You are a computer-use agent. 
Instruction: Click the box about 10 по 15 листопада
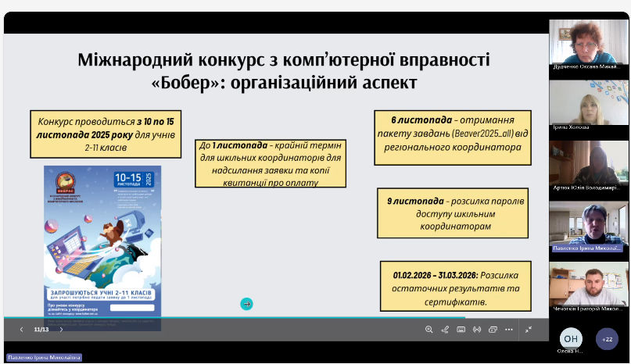click(x=106, y=134)
